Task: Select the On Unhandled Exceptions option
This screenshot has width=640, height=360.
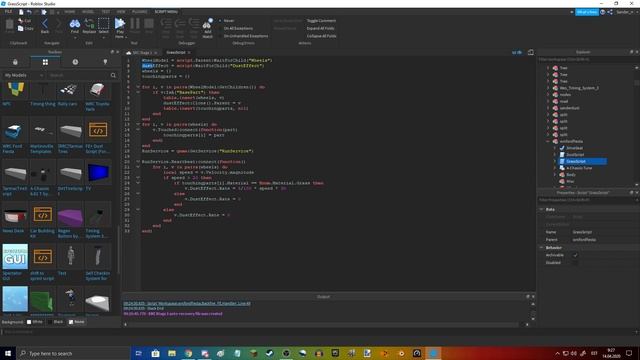Action: pos(243,36)
